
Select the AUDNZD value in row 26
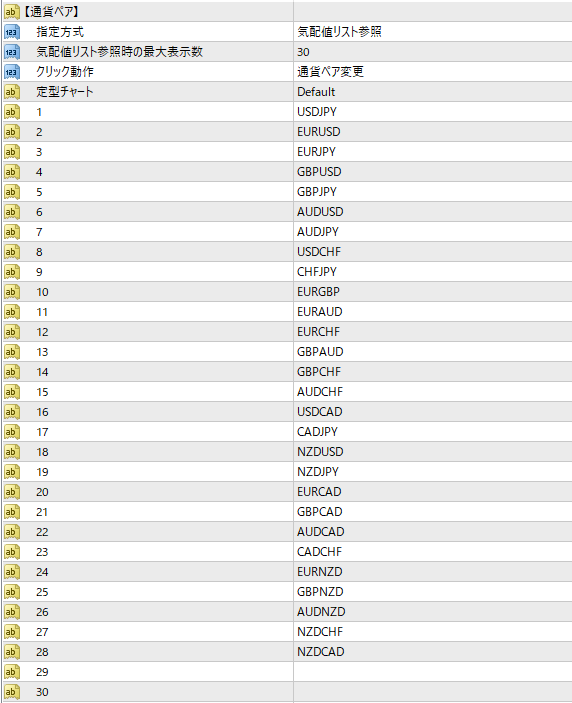[x=321, y=612]
